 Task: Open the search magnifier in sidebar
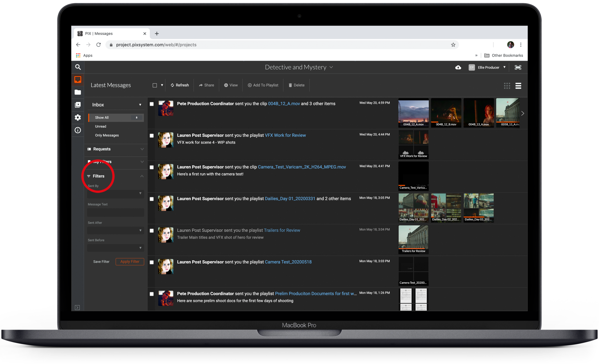pos(78,67)
